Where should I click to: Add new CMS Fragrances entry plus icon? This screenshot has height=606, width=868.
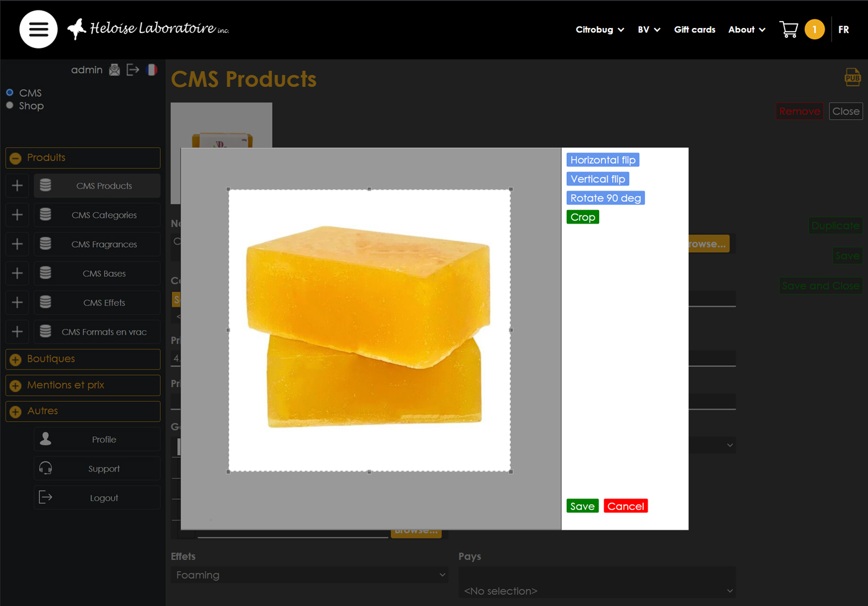(x=17, y=244)
